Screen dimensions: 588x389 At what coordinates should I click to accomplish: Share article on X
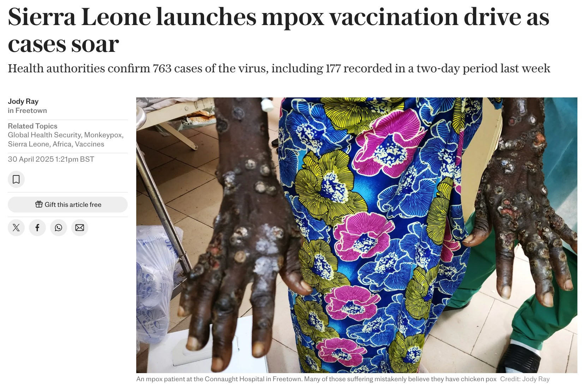coord(16,227)
